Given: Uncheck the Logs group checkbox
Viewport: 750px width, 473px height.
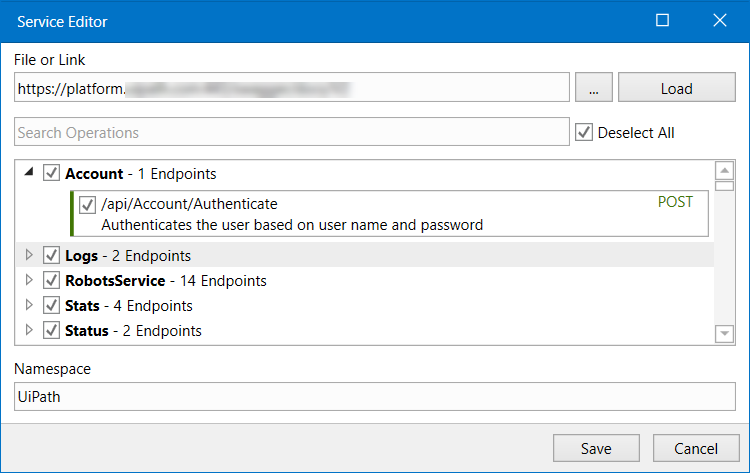Looking at the screenshot, I should tap(52, 255).
